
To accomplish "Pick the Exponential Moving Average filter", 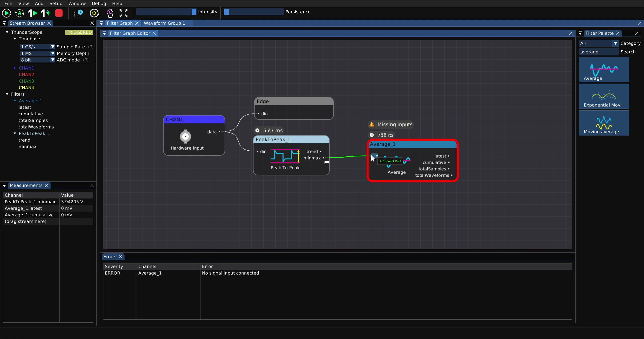I will pos(604,96).
